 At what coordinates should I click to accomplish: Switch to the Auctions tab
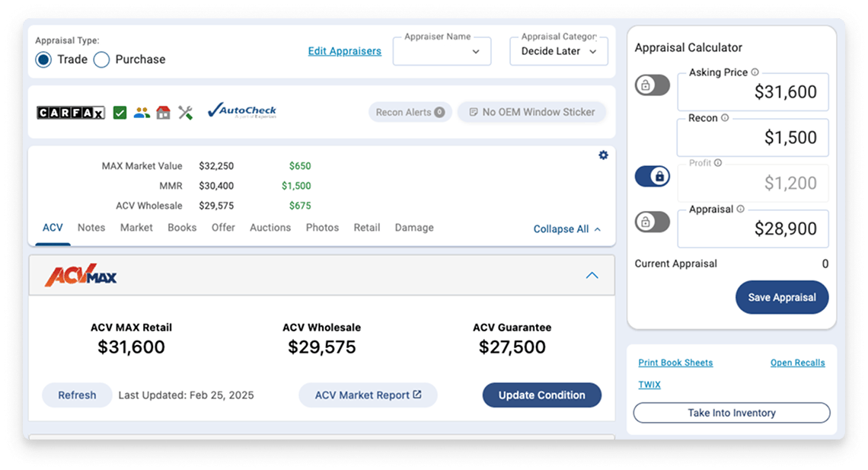click(270, 228)
